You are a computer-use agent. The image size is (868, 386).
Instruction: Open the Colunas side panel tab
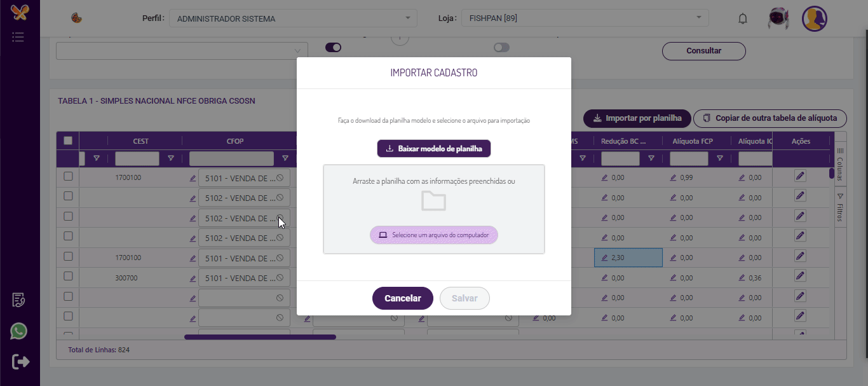click(x=839, y=163)
